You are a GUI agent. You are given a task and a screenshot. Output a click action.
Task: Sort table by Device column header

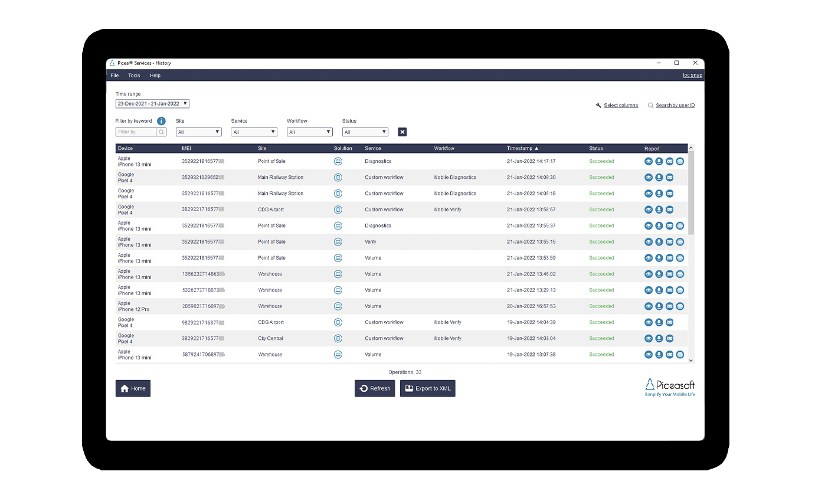click(x=125, y=149)
